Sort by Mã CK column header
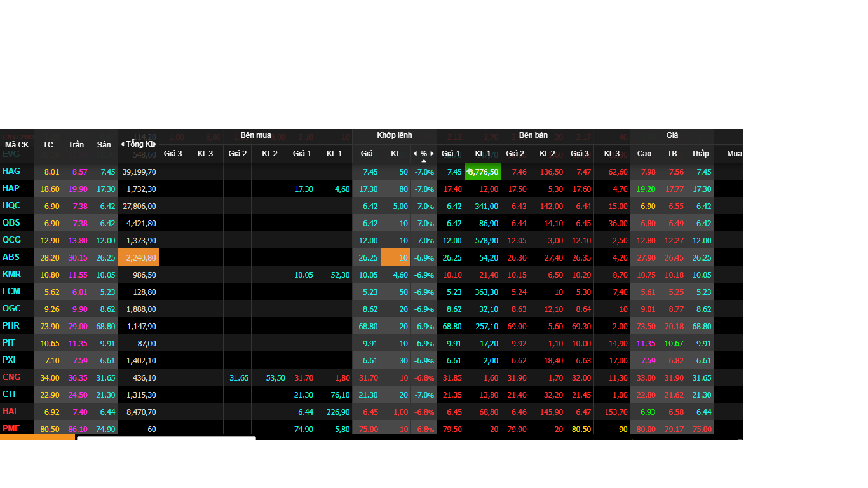This screenshot has width=868, height=488. pos(17,145)
